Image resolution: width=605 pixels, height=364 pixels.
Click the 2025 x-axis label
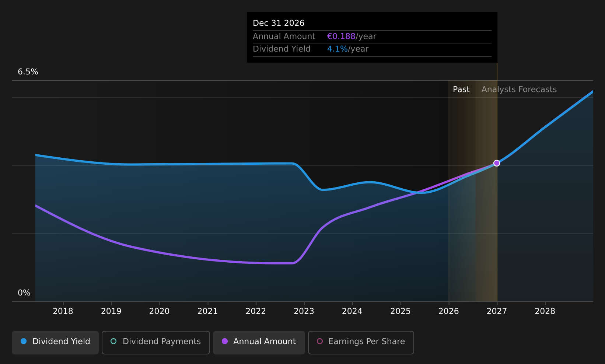(x=401, y=311)
